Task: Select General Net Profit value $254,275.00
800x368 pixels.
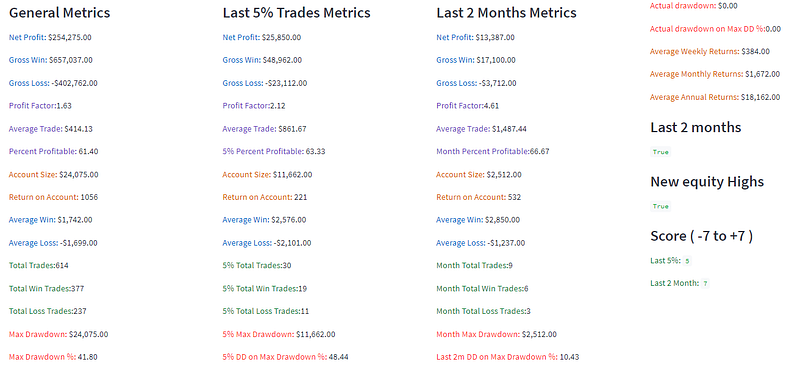Action: (x=70, y=37)
